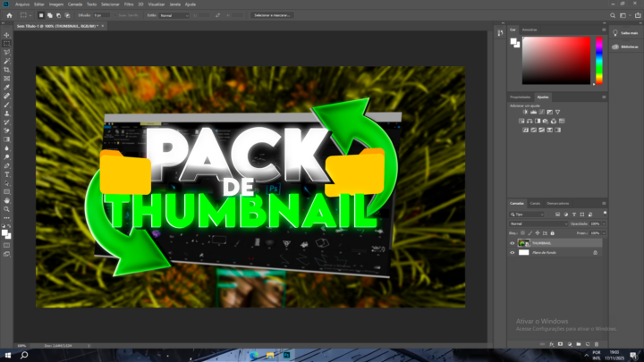Select the Crop tool in the toolbar
Image resolution: width=644 pixels, height=362 pixels.
[7, 70]
